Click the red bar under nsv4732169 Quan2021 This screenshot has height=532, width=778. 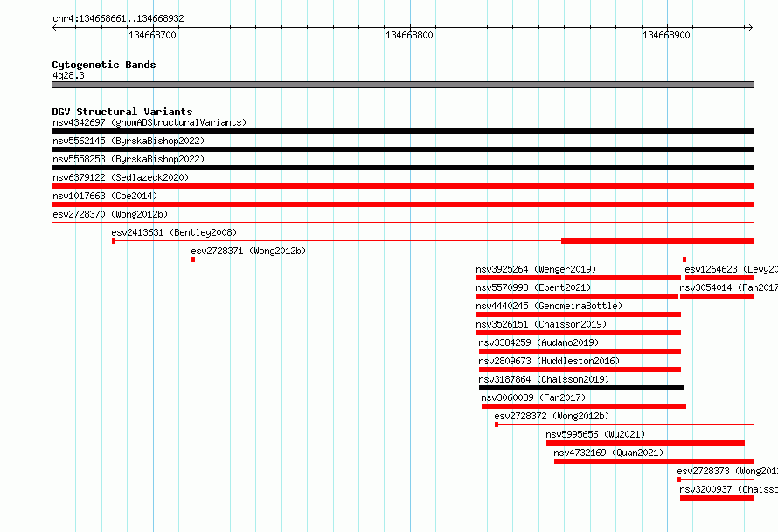tap(654, 461)
